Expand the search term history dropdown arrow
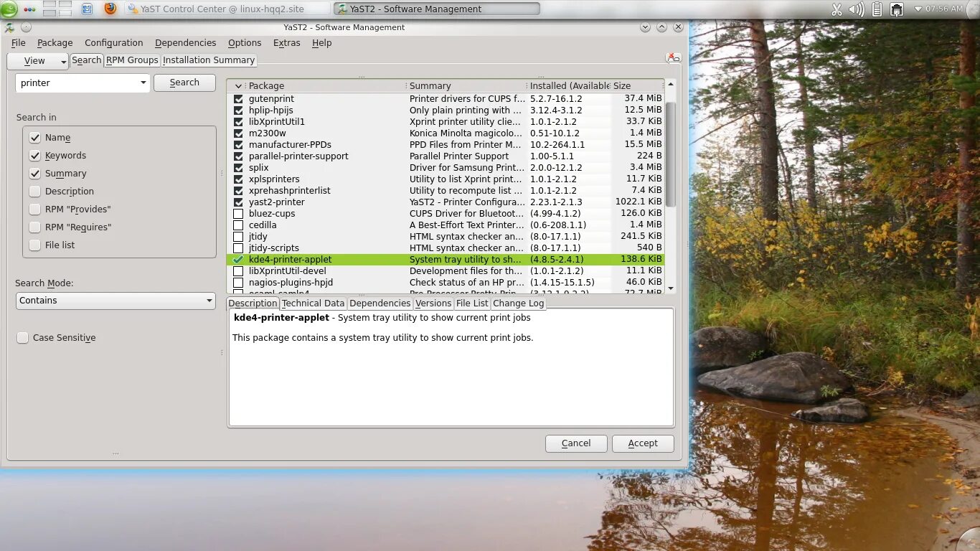Viewport: 980px width, 551px height. [x=143, y=83]
